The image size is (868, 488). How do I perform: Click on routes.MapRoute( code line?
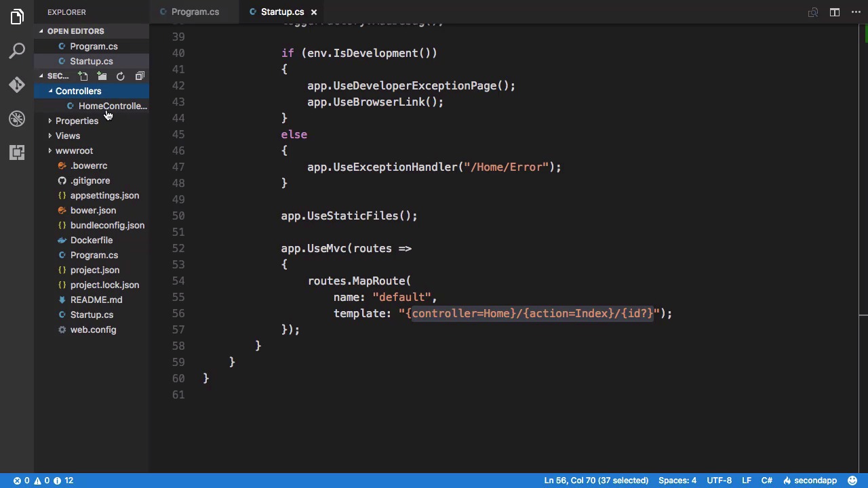pyautogui.click(x=359, y=281)
